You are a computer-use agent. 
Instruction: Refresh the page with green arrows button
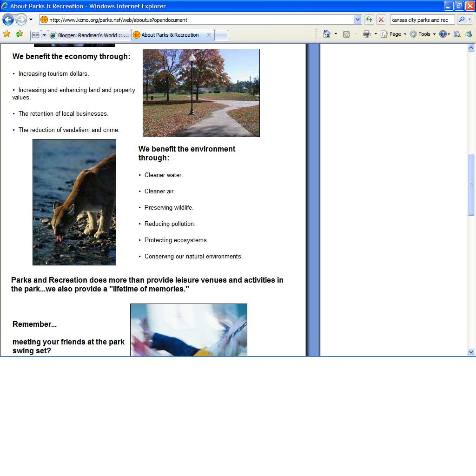[x=369, y=20]
